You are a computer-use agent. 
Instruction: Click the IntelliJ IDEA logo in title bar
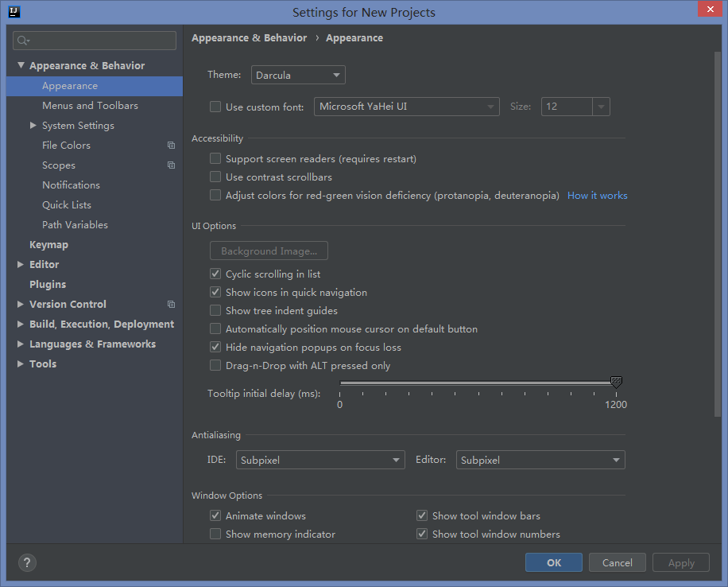click(14, 12)
